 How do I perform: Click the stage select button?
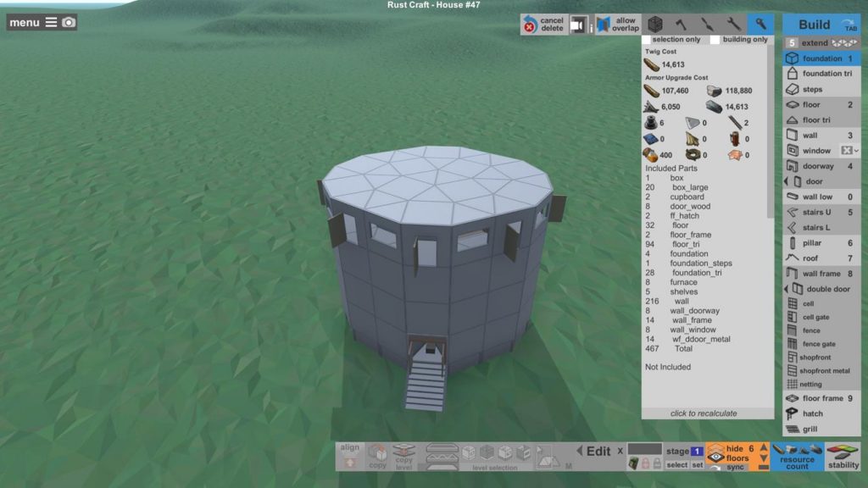tap(676, 465)
